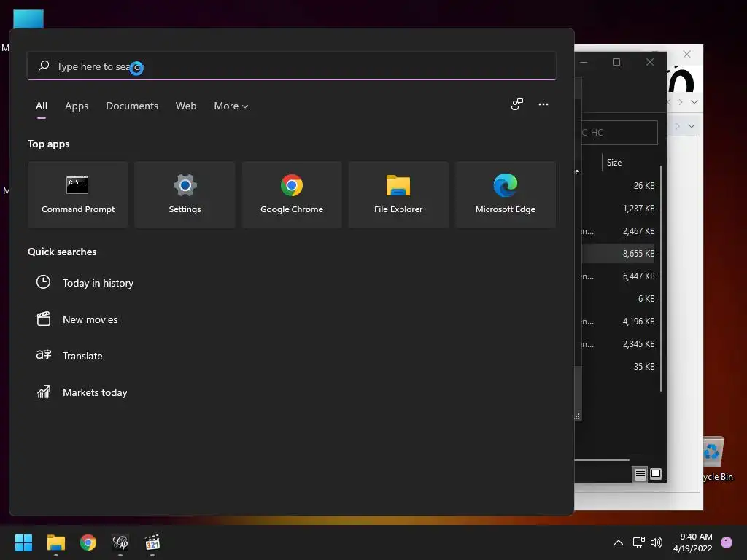Open the network tray icon
The image size is (747, 560).
(638, 542)
